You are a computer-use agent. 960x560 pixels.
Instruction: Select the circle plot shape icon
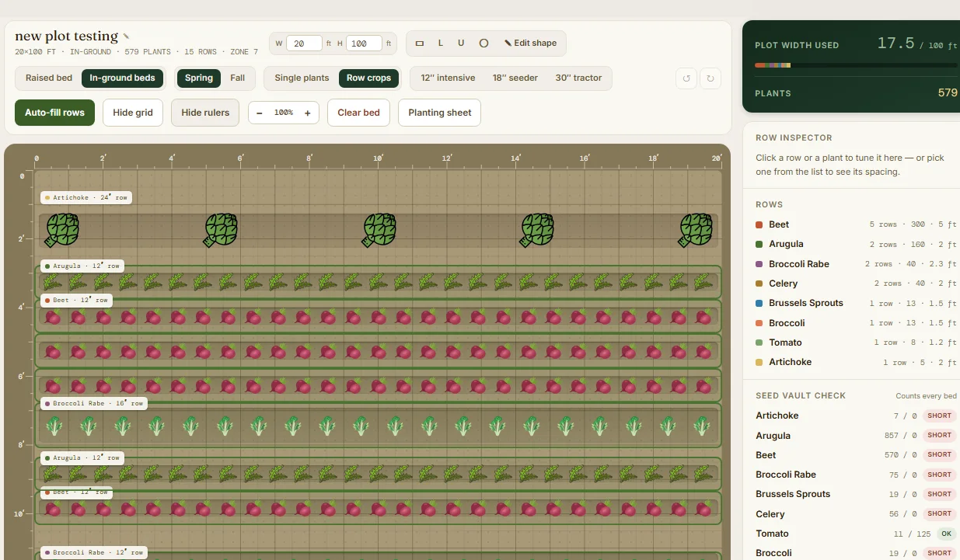click(x=483, y=43)
